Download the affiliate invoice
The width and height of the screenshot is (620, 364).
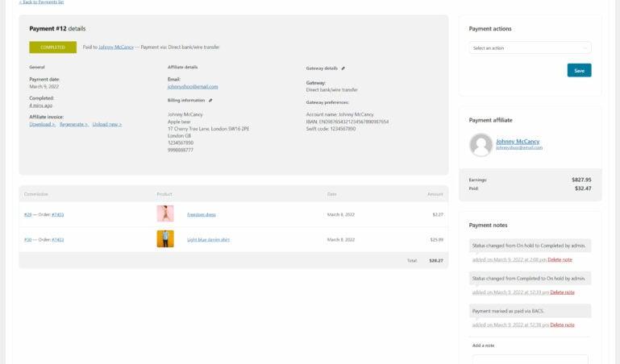click(42, 124)
